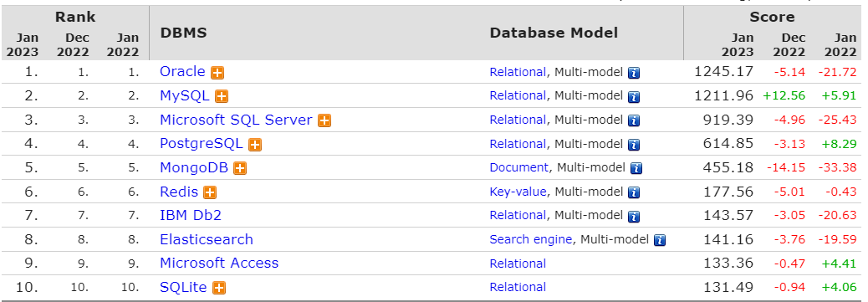
Task: Click the Relational link in Oracle's row
Action: [x=518, y=72]
